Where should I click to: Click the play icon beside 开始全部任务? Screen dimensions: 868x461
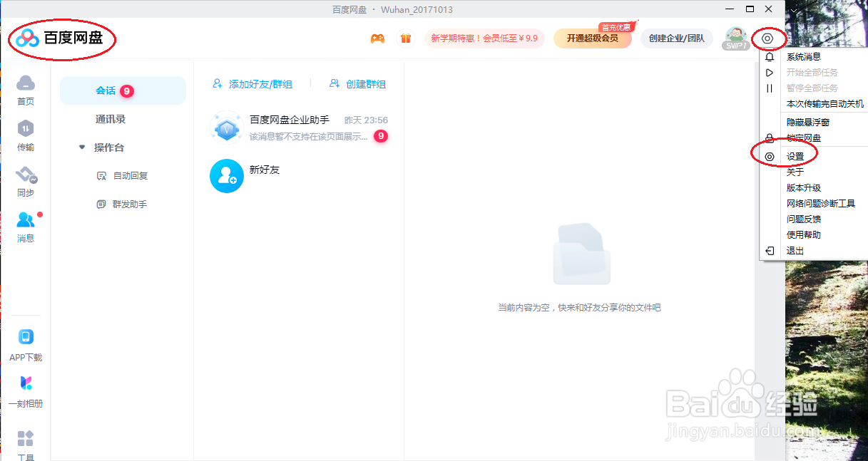[770, 73]
